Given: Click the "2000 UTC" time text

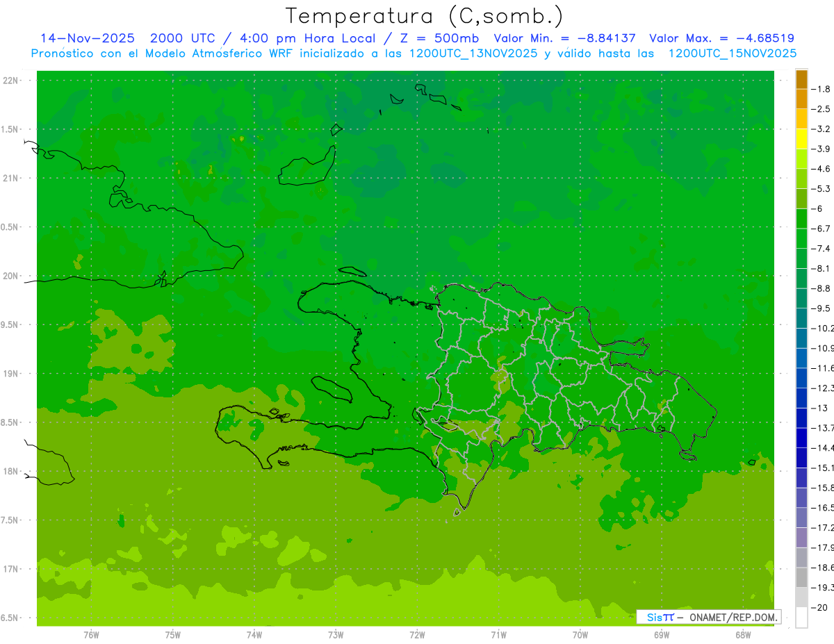Looking at the screenshot, I should pyautogui.click(x=183, y=38).
